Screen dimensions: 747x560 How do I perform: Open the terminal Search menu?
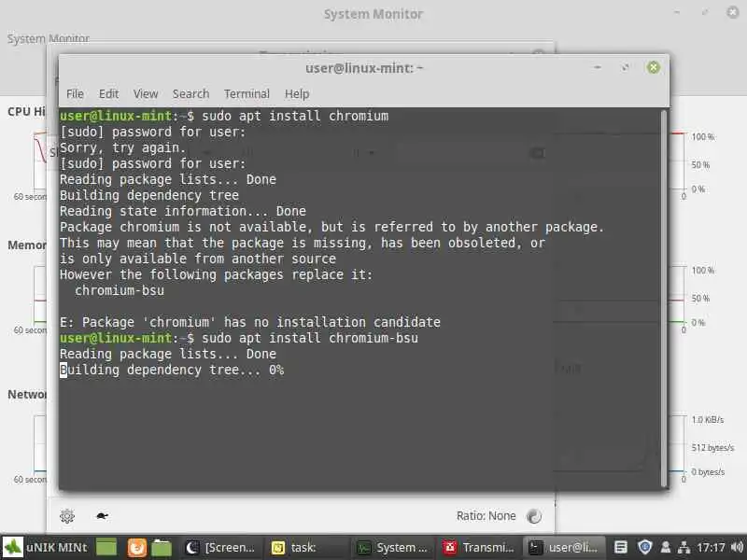pos(190,94)
